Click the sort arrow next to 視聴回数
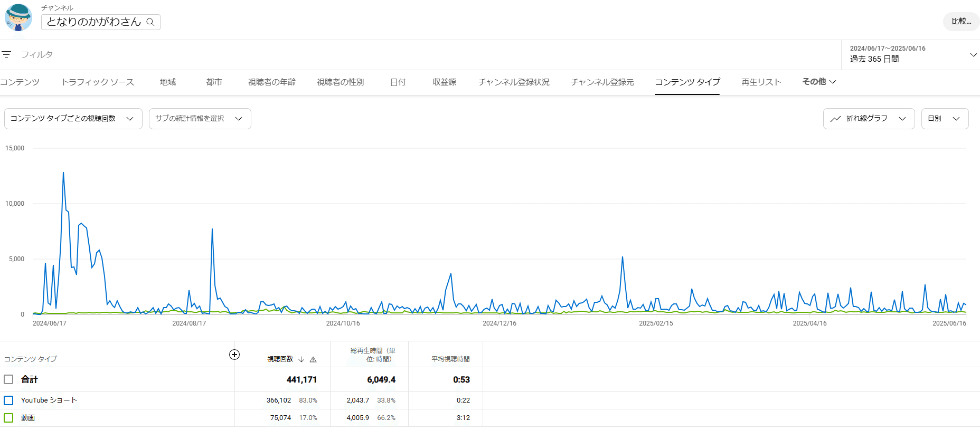 click(301, 359)
